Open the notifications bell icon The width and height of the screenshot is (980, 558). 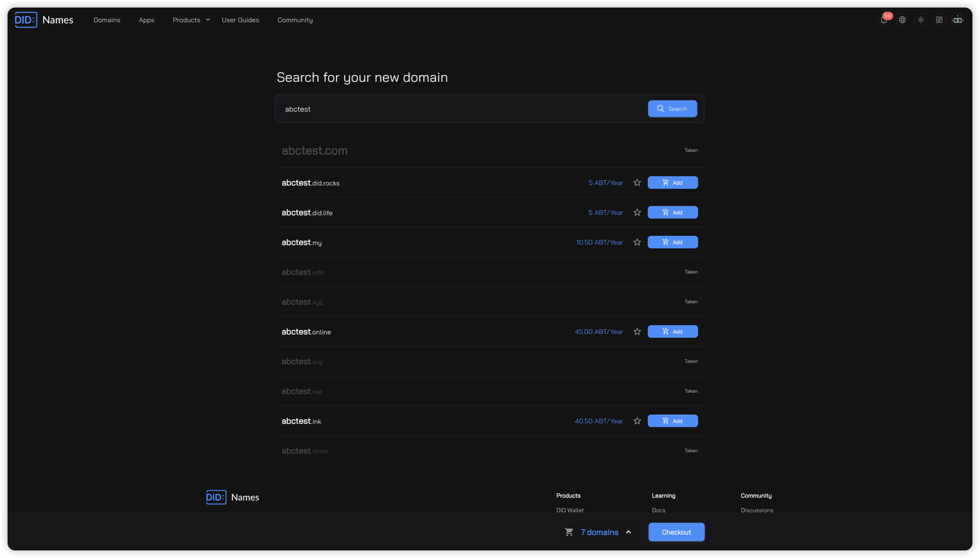(x=884, y=20)
